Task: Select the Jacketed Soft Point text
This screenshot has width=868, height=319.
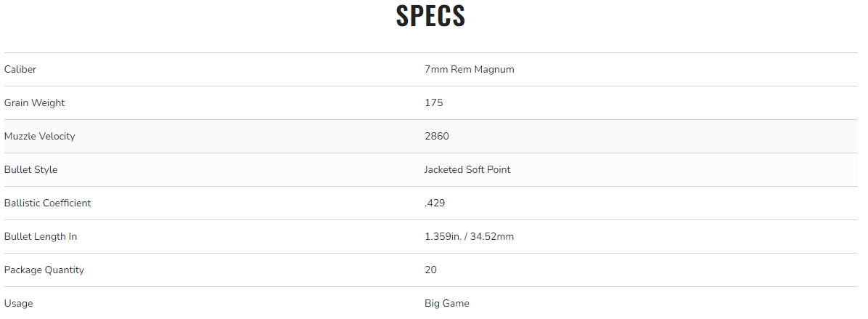Action: click(467, 170)
